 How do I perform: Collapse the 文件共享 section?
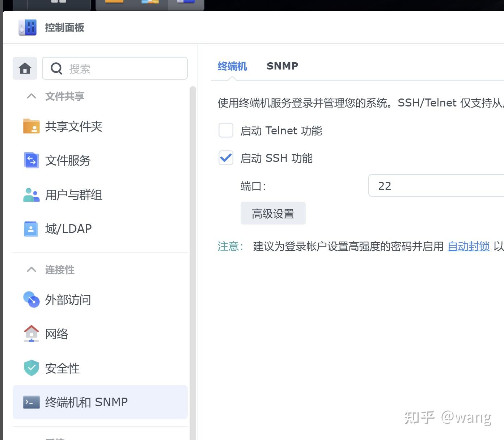click(31, 96)
